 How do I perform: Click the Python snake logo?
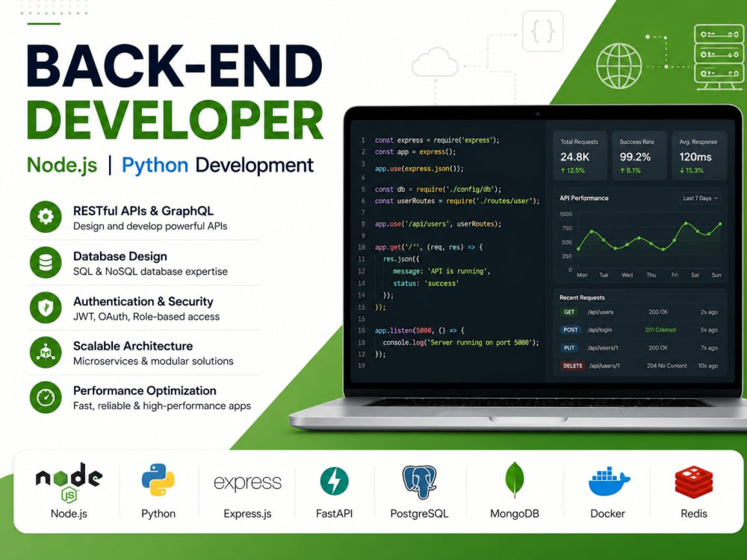[158, 480]
